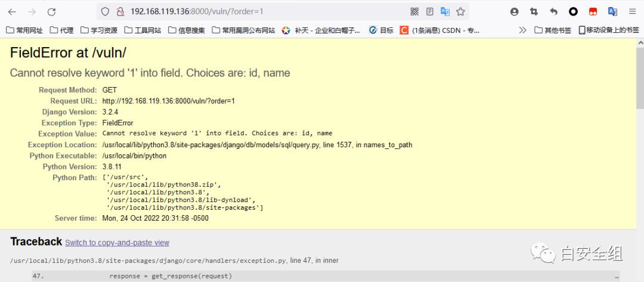Open the account profile icon in toolbar
Screen dimensions: 644x282
coord(515,11)
